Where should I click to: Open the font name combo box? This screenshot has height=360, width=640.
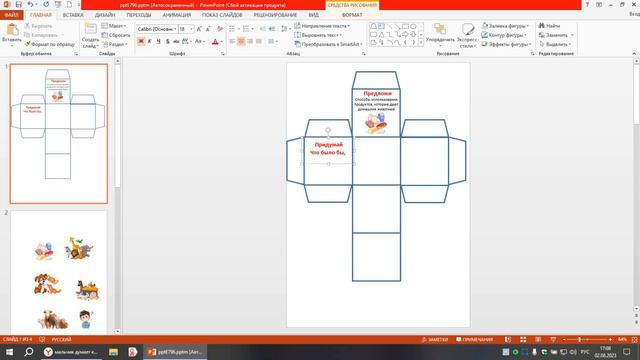pyautogui.click(x=157, y=29)
